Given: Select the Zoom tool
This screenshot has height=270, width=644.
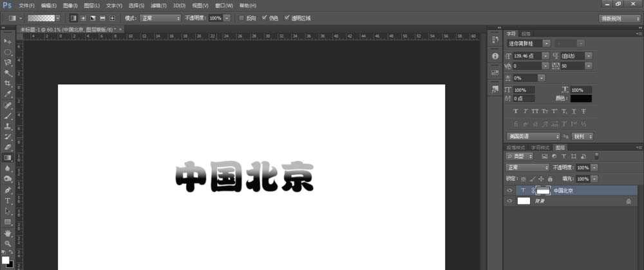Looking at the screenshot, I should pos(7,243).
